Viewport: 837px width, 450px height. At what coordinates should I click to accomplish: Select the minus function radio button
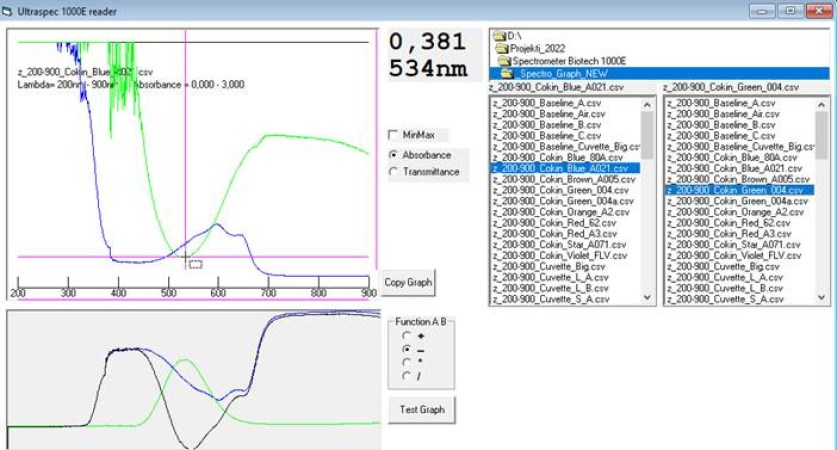[407, 349]
